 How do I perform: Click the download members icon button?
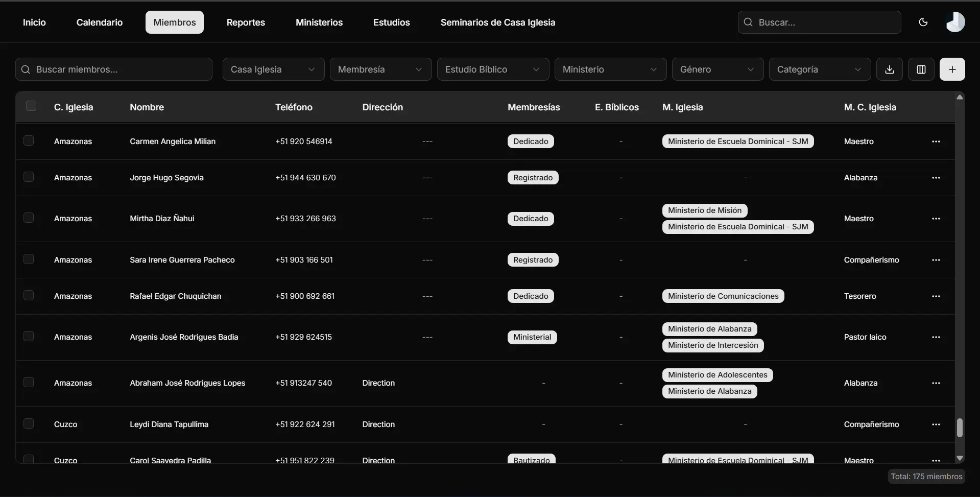pyautogui.click(x=889, y=69)
